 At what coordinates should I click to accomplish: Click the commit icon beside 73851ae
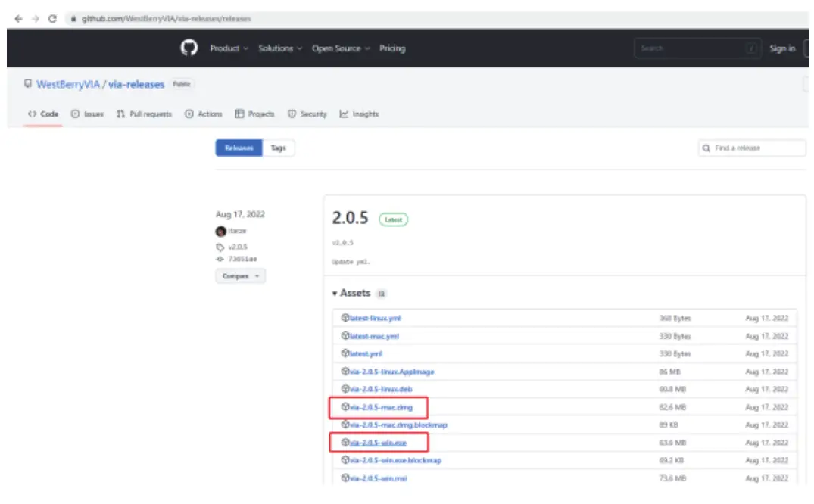click(x=220, y=258)
